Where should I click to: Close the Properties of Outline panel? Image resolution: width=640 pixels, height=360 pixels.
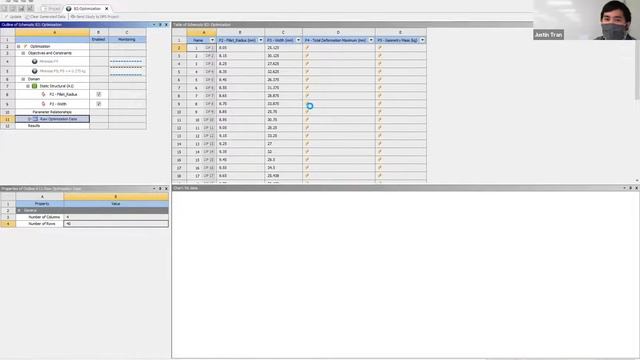click(166, 189)
